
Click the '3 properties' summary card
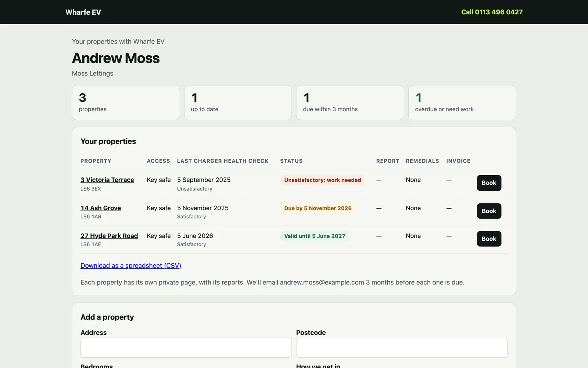pos(126,103)
